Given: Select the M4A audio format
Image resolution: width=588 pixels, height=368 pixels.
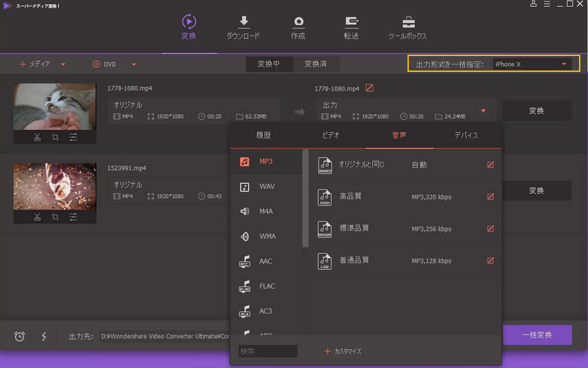Looking at the screenshot, I should point(266,211).
